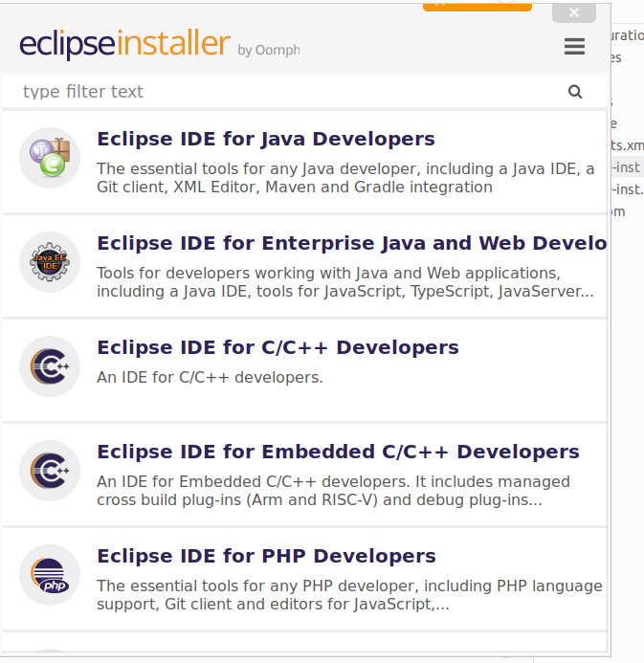The width and height of the screenshot is (644, 663).
Task: Open the hamburger menu in Eclipse Installer
Action: click(574, 47)
